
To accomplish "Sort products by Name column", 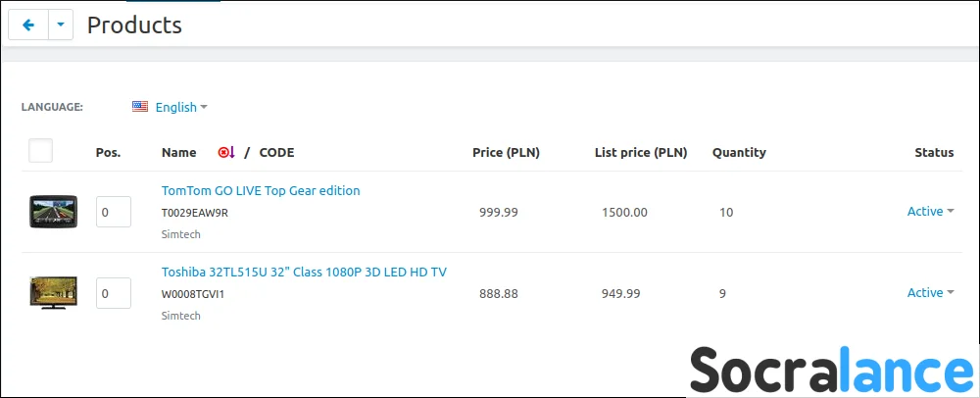I will tap(178, 153).
